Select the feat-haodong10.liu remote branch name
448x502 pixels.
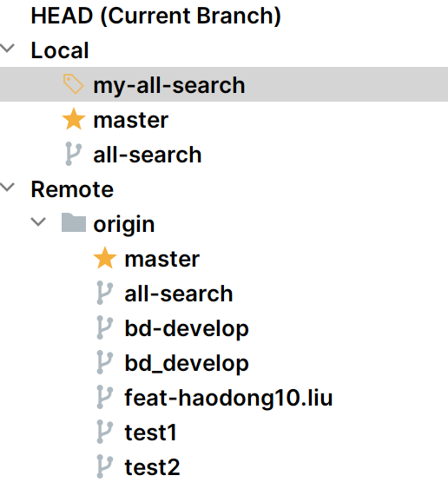coord(228,398)
